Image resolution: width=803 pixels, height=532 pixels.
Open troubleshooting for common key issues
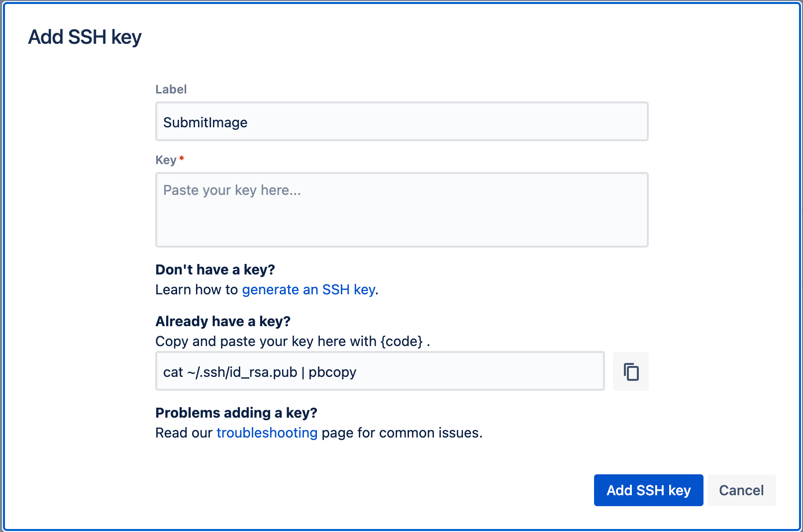pyautogui.click(x=267, y=433)
